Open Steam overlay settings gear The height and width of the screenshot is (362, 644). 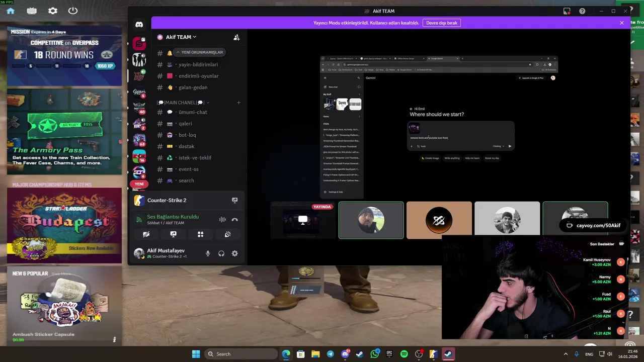[x=53, y=11]
